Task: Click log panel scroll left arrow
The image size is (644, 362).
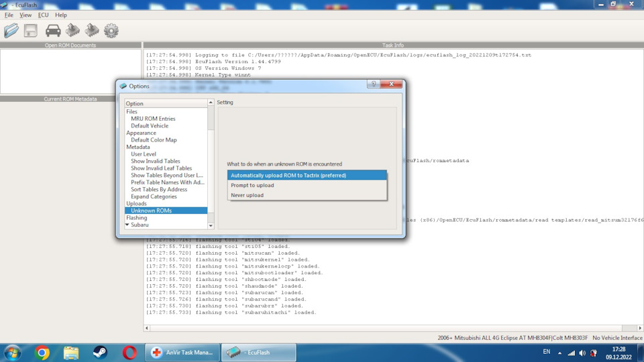Action: click(x=147, y=328)
